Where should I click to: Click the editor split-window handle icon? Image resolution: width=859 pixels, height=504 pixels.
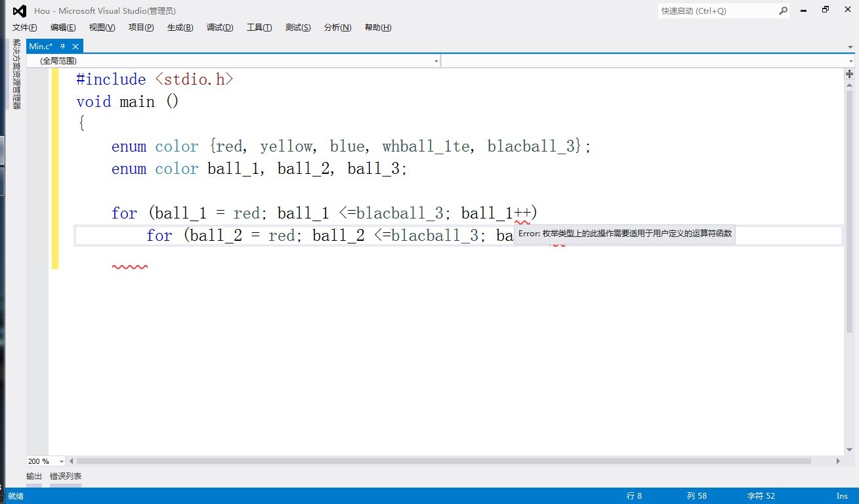(850, 74)
